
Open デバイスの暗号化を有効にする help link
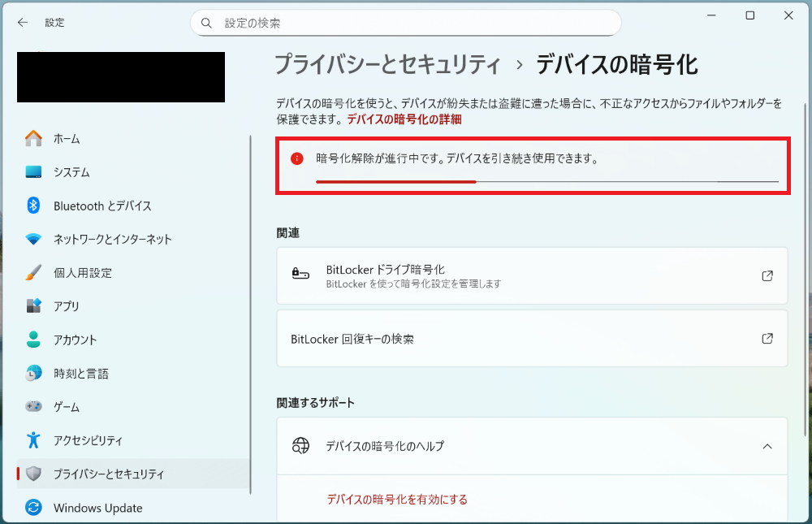click(397, 499)
